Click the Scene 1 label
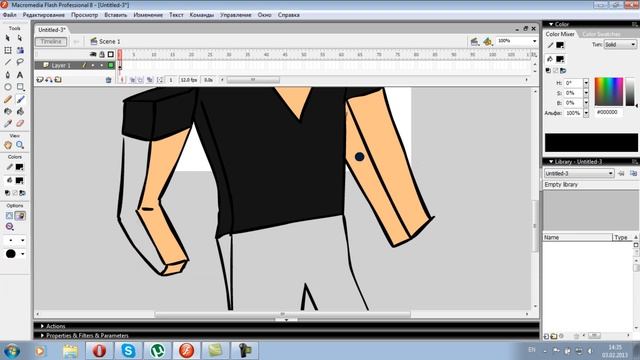 click(x=110, y=41)
